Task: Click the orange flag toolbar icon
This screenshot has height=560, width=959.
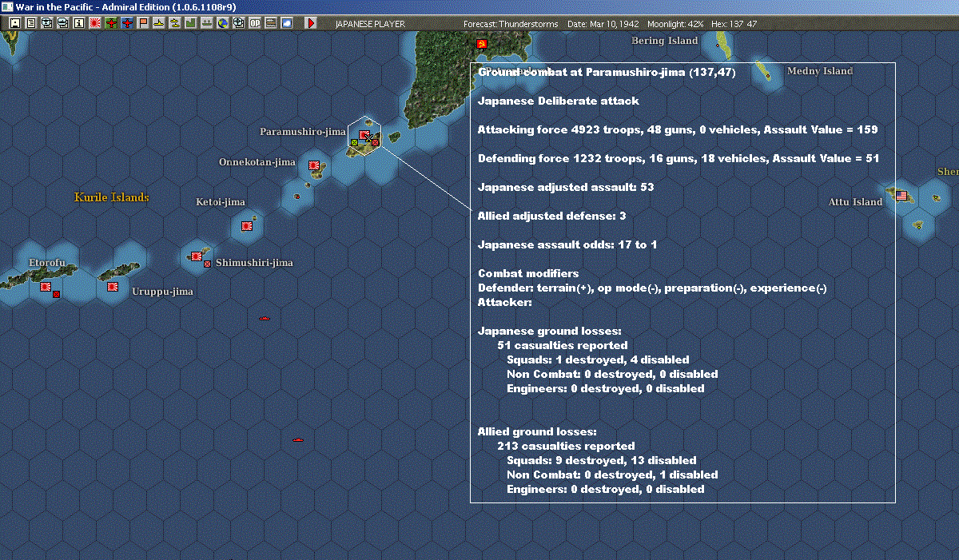Action: coord(143,23)
